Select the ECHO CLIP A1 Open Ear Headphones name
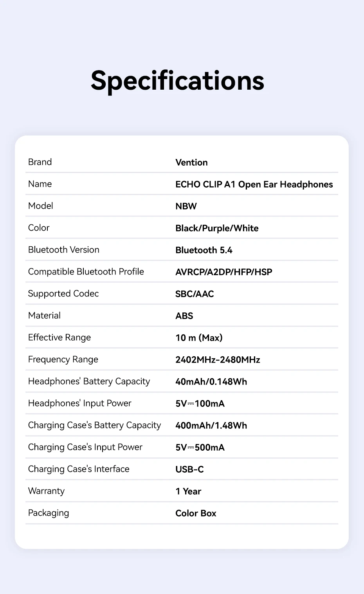Screen dimensions: 364x594 pos(254,184)
